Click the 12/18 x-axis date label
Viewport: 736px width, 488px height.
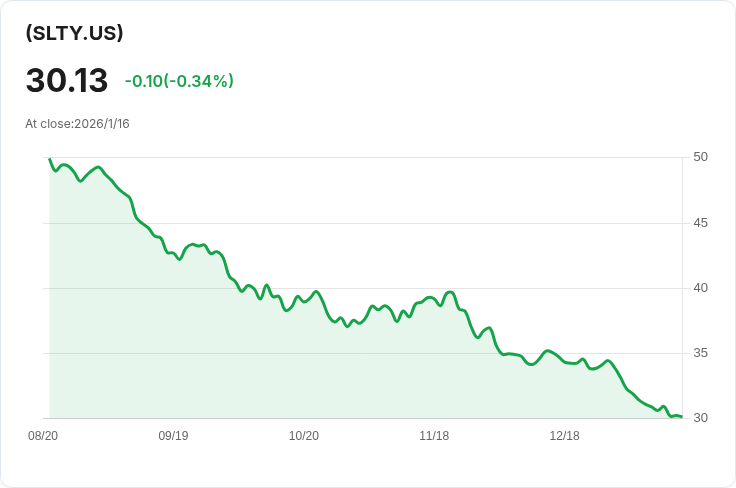pyautogui.click(x=564, y=436)
